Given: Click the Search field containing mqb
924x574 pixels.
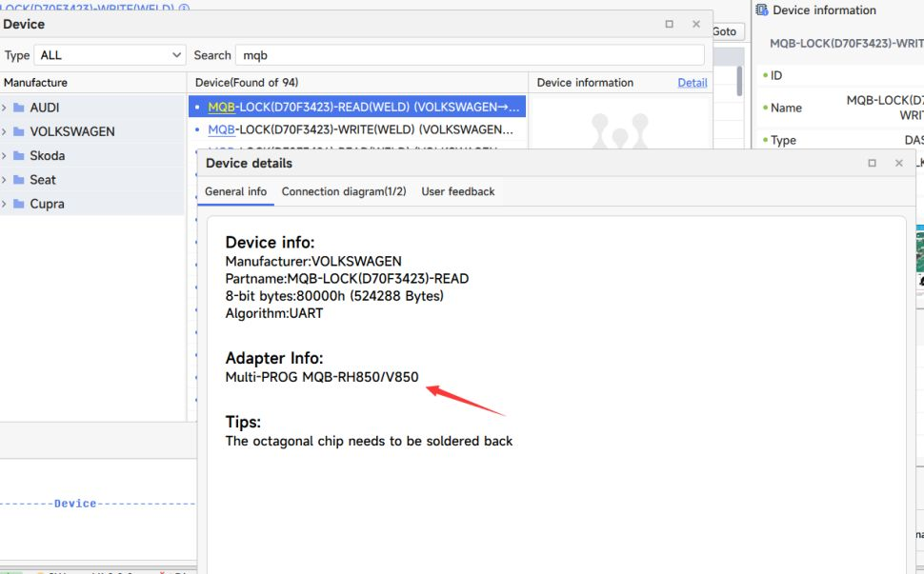Looking at the screenshot, I should pos(470,55).
